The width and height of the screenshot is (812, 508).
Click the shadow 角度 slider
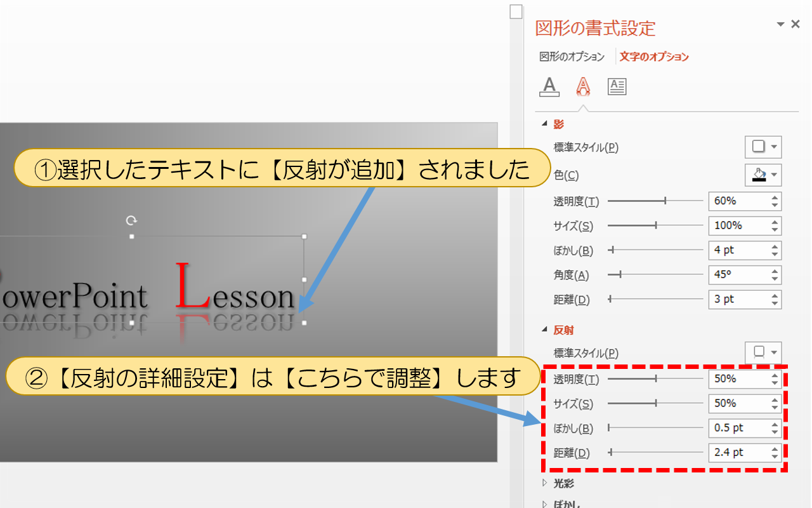point(655,275)
